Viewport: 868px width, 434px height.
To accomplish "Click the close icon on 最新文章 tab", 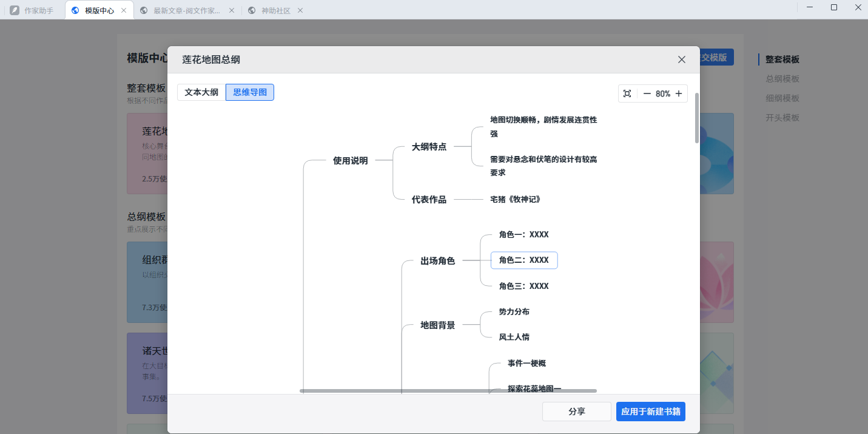I will coord(230,10).
